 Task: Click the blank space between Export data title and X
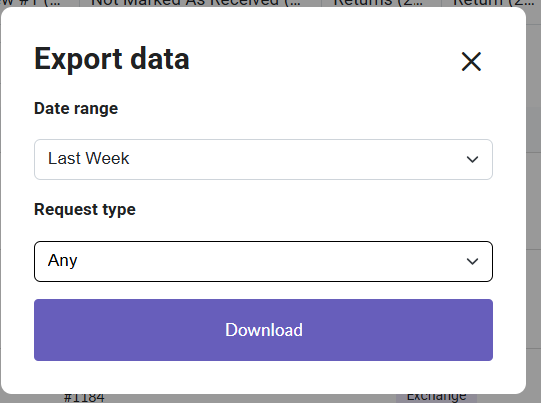point(324,60)
